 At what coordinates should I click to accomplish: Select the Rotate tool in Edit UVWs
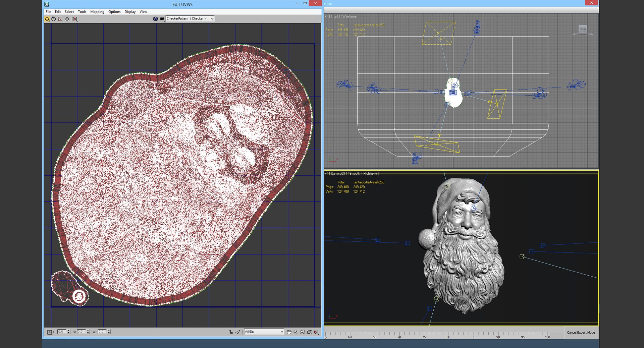click(53, 19)
